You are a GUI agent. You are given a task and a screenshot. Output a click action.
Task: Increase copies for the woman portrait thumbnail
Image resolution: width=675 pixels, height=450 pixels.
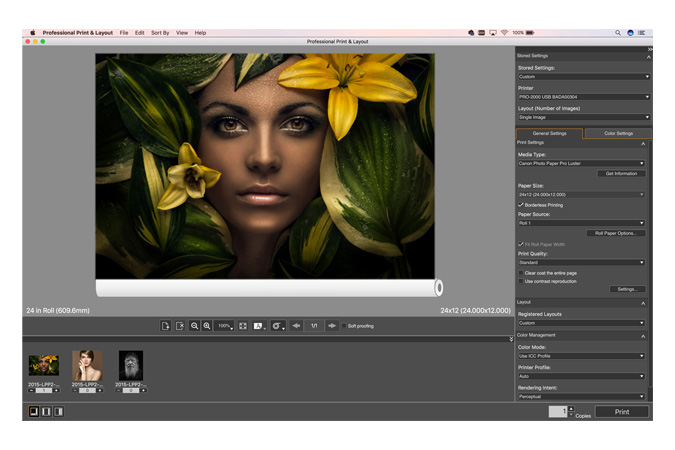click(99, 391)
